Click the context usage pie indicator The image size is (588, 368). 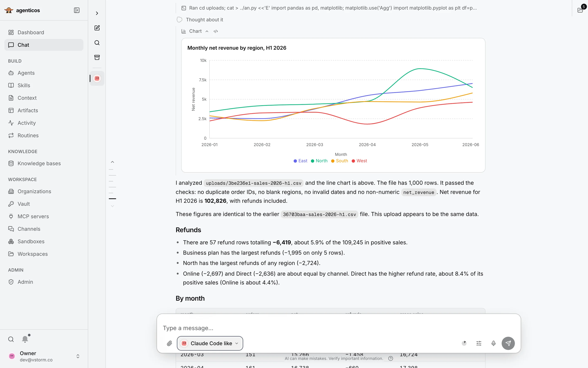464,343
